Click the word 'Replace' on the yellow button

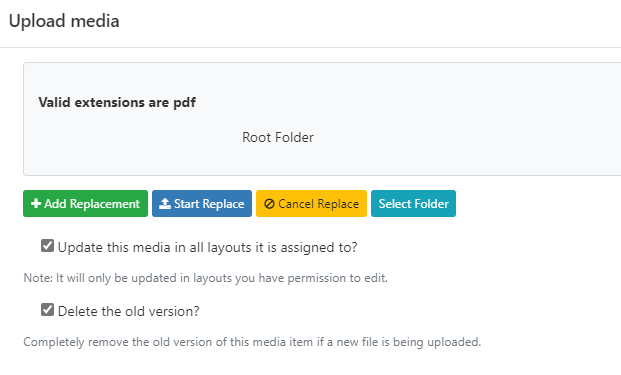pyautogui.click(x=338, y=204)
